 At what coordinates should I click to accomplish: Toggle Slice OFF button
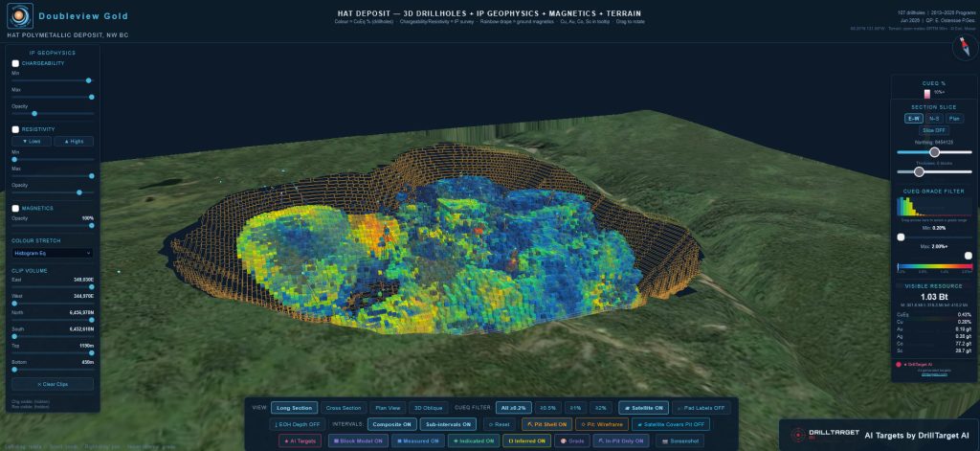click(x=934, y=130)
